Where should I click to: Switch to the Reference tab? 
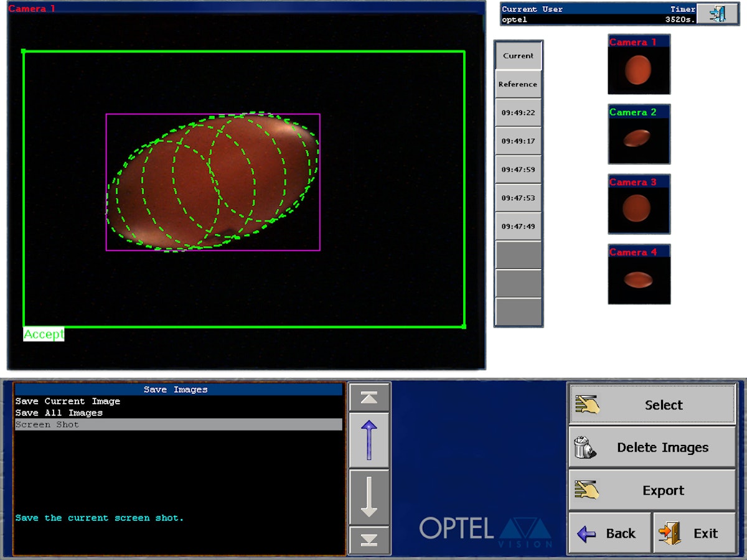point(518,84)
